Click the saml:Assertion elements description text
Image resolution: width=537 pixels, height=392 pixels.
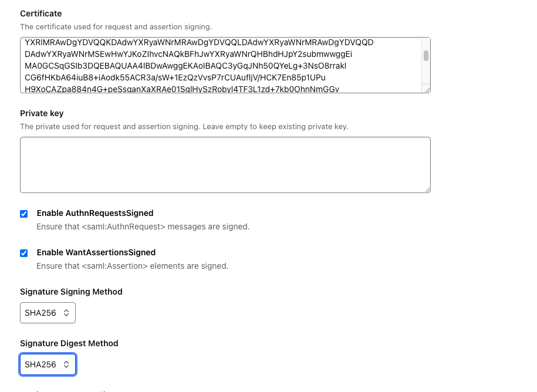(x=133, y=266)
